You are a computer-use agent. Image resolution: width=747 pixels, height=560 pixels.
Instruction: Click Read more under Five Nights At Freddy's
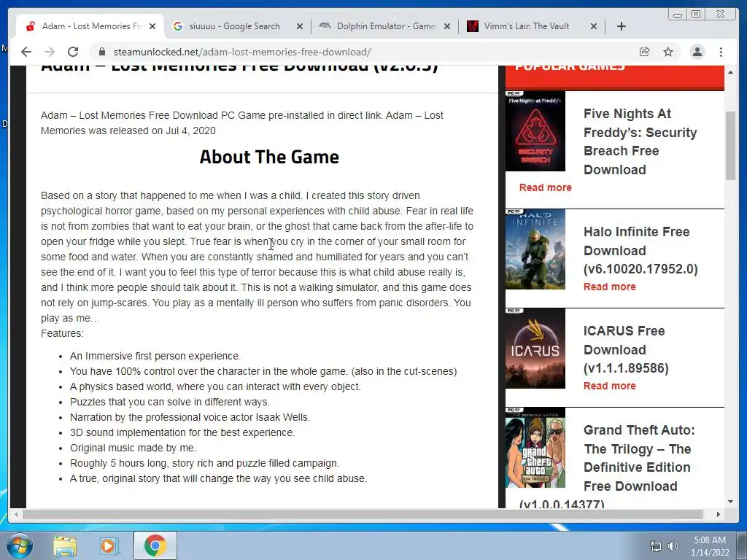(x=546, y=187)
